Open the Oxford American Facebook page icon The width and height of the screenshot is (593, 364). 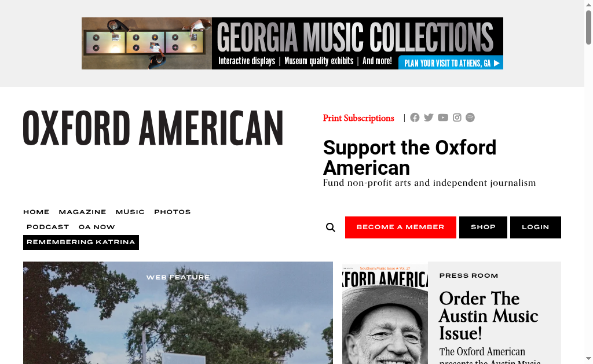tap(415, 117)
